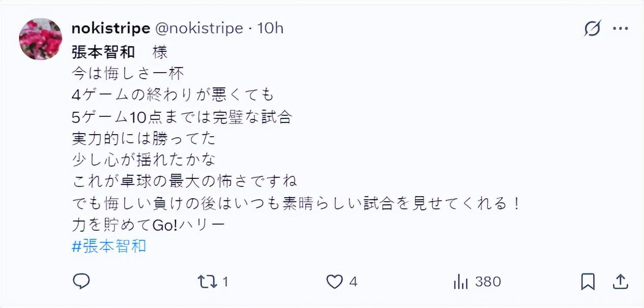
Task: Like the post with the heart icon
Action: 334,281
